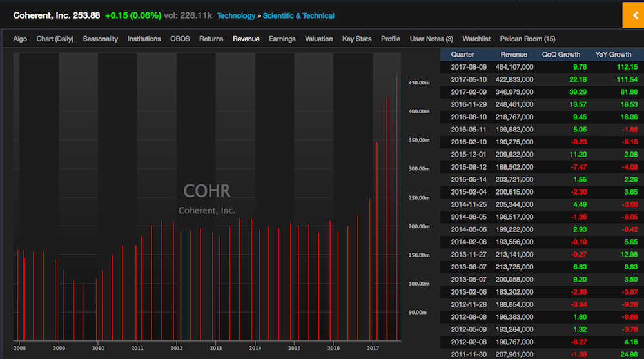This screenshot has width=644, height=359.
Task: Open the Profile tab
Action: [x=391, y=39]
